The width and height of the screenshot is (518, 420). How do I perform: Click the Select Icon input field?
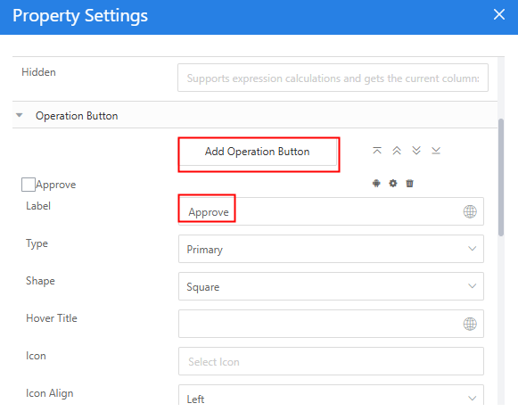tap(331, 361)
